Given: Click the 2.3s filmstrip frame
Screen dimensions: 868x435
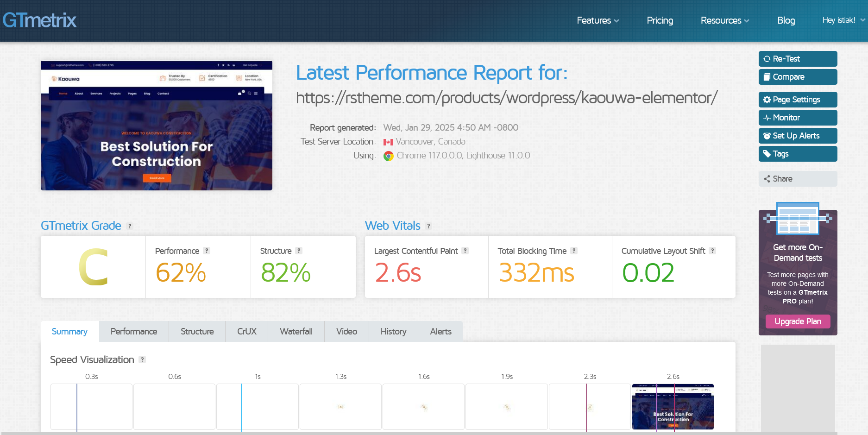Looking at the screenshot, I should click(x=590, y=407).
